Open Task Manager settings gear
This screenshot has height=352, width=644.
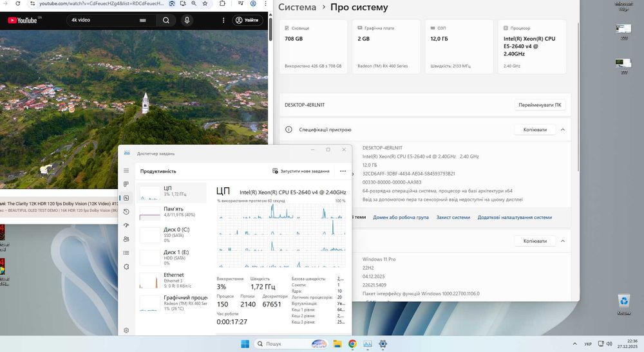126,330
